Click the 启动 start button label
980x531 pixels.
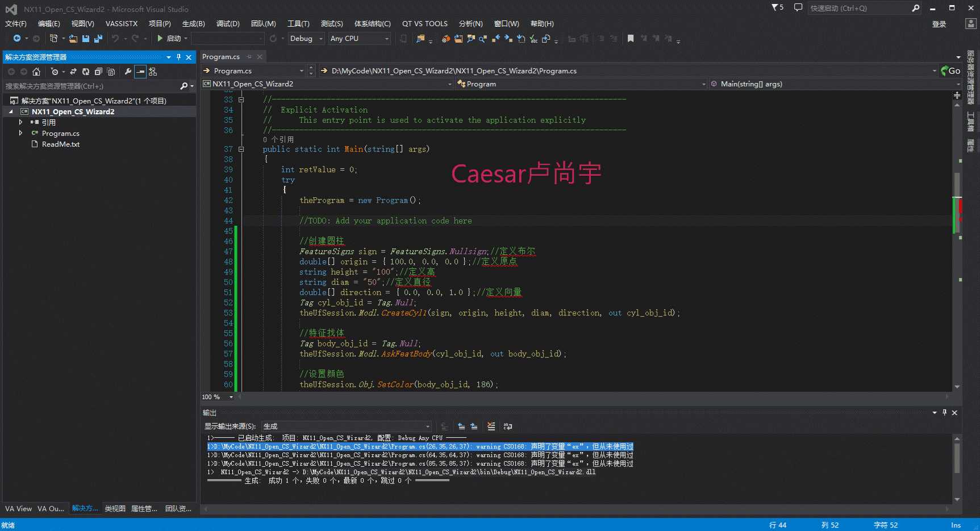tap(174, 39)
